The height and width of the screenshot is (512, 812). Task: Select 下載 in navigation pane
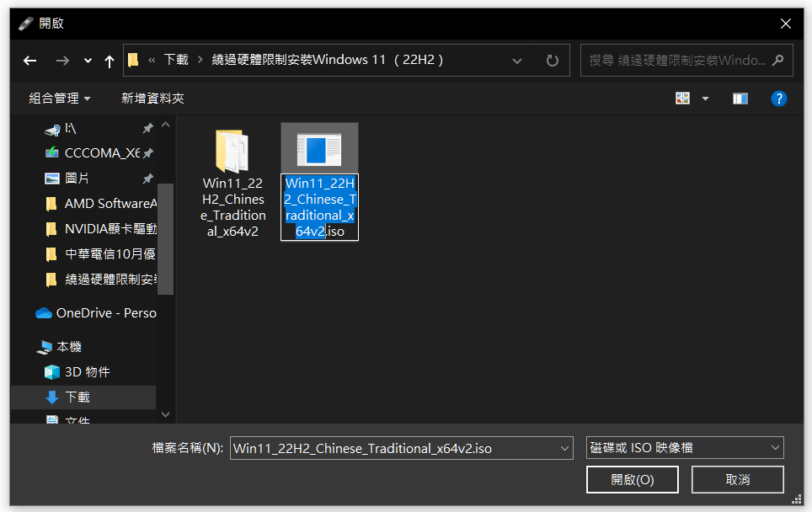(83, 397)
